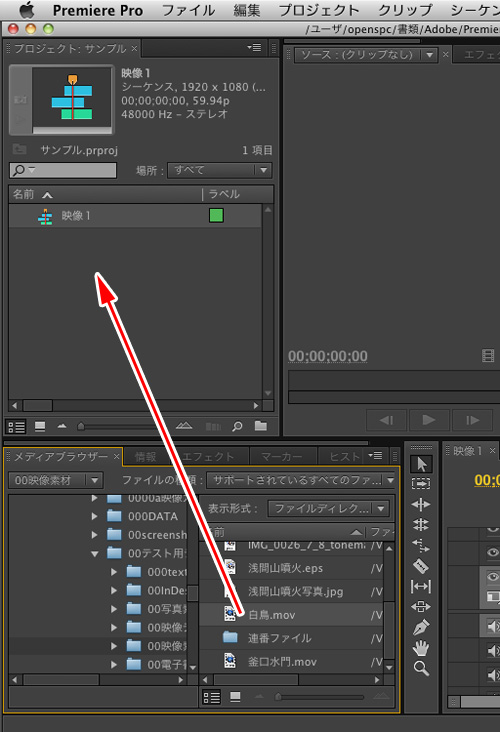500x732 pixels.
Task: Select the Pen tool
Action: (x=421, y=627)
